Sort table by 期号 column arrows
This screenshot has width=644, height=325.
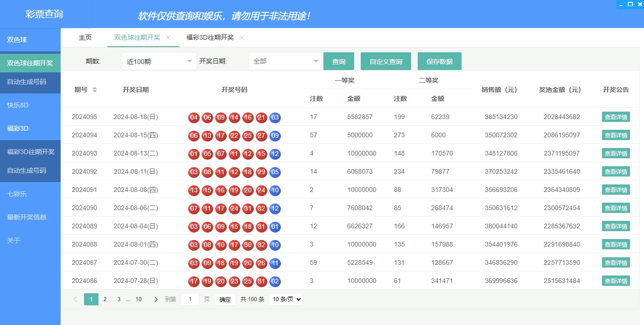coord(95,90)
